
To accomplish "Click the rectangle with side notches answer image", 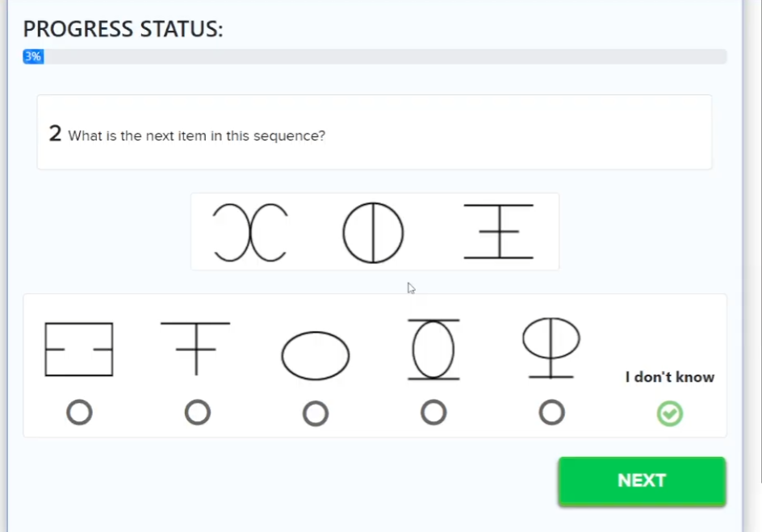I will tap(79, 350).
